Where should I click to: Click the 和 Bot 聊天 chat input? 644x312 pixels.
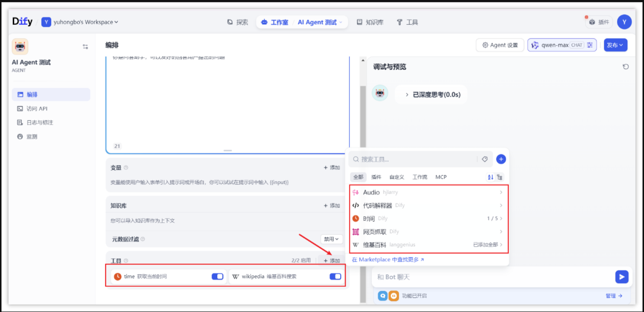[493, 277]
